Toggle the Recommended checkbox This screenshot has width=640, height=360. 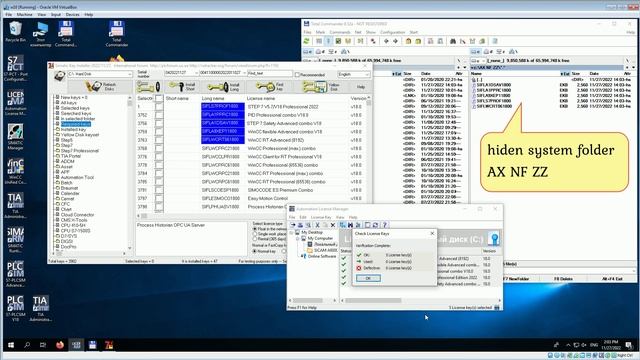297,75
